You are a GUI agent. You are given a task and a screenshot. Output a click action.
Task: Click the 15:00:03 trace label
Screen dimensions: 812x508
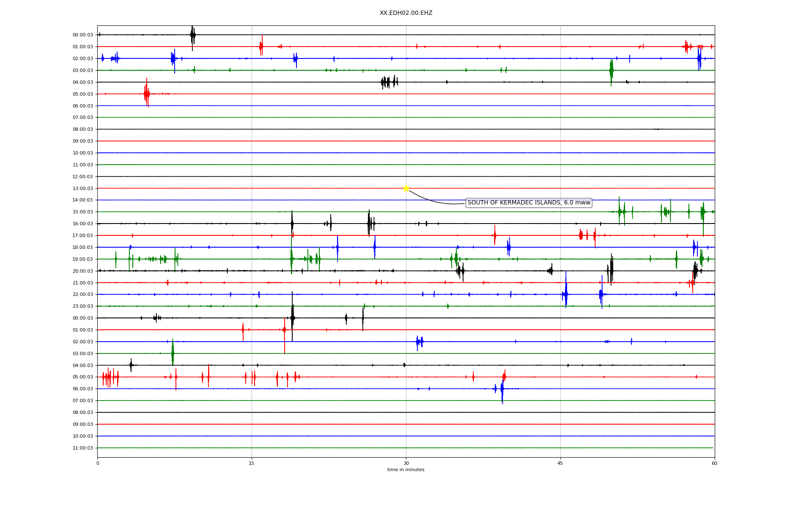pyautogui.click(x=83, y=212)
